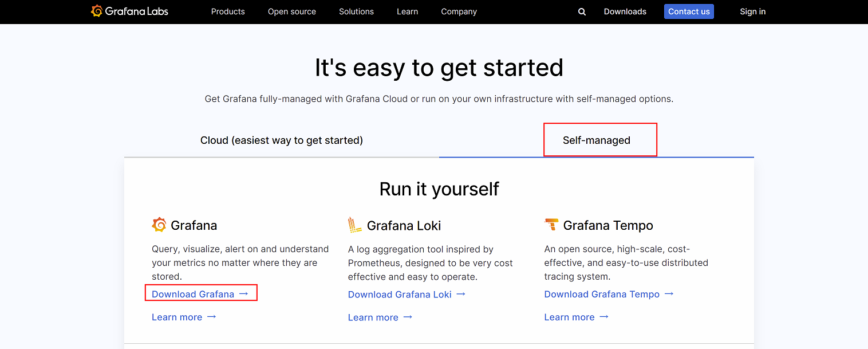Click the Sign in link
The width and height of the screenshot is (868, 349).
(x=752, y=11)
